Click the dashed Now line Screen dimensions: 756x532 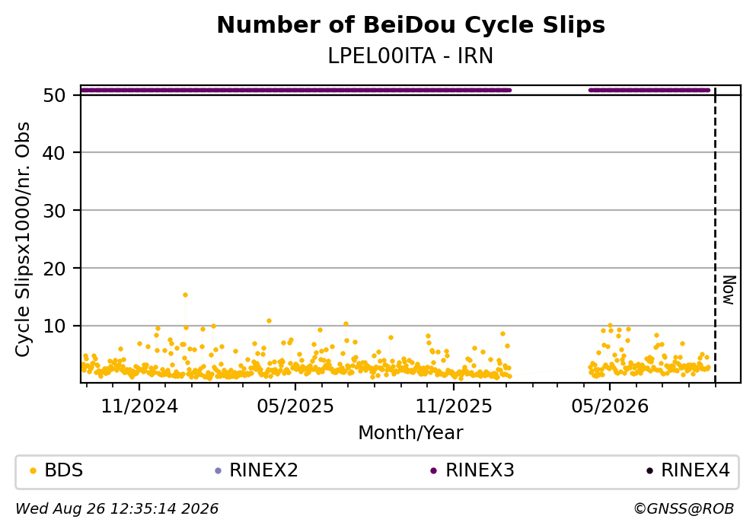(x=715, y=235)
